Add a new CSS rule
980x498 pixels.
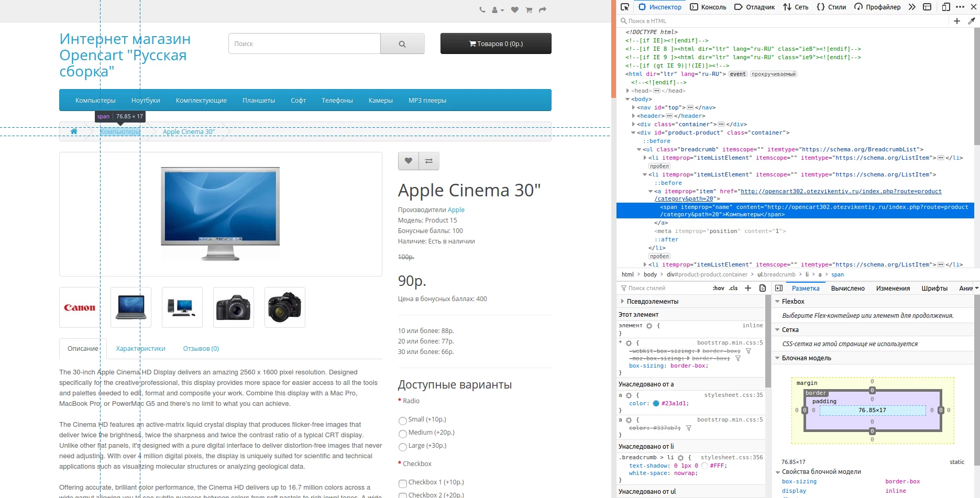pos(748,288)
